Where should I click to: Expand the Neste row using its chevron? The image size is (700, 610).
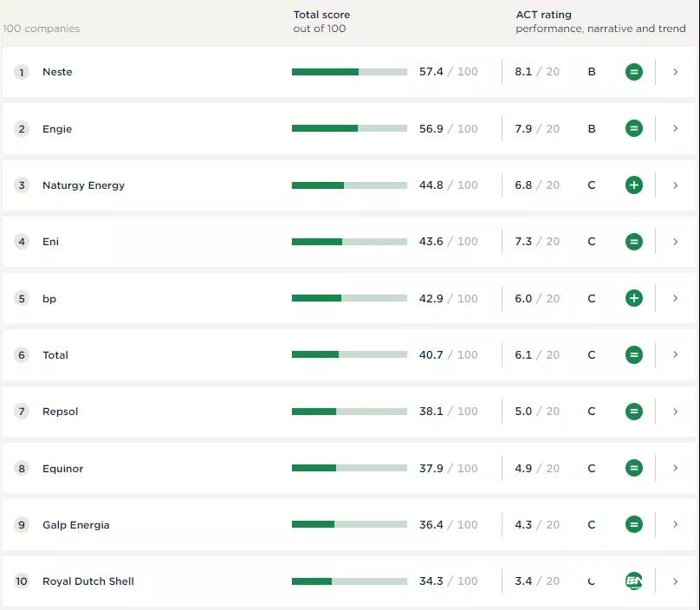[676, 72]
